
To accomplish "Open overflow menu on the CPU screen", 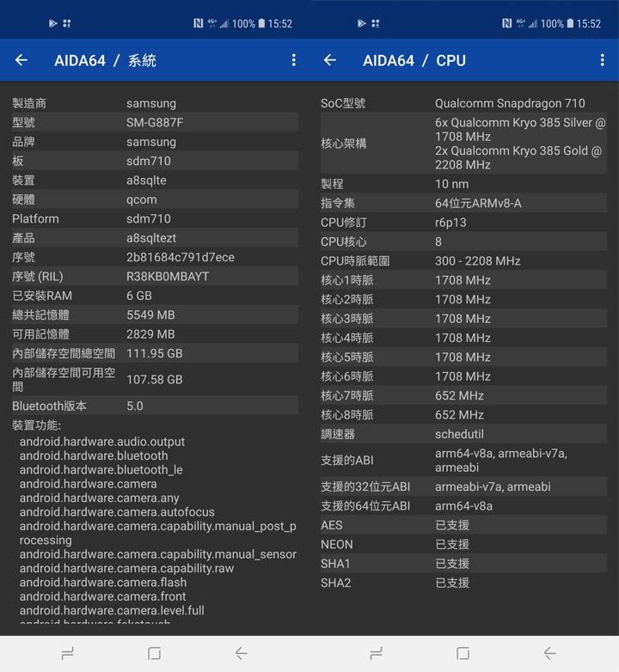I will (x=603, y=60).
